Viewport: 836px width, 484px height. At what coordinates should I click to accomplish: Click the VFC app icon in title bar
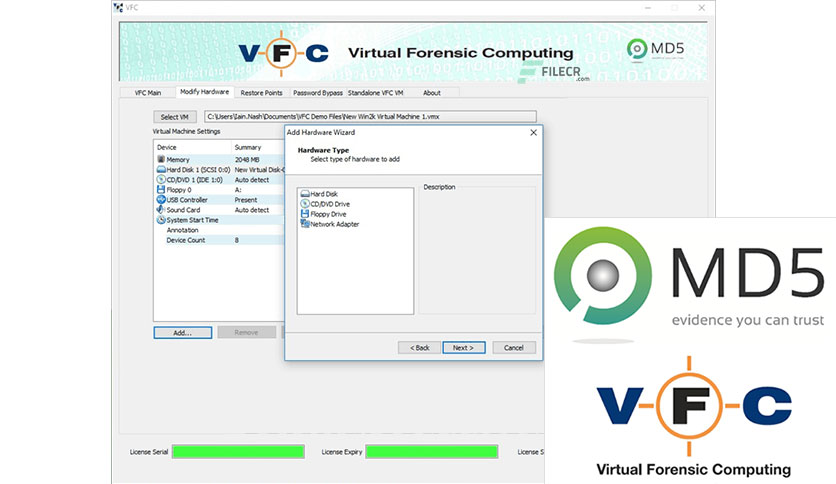pyautogui.click(x=118, y=7)
